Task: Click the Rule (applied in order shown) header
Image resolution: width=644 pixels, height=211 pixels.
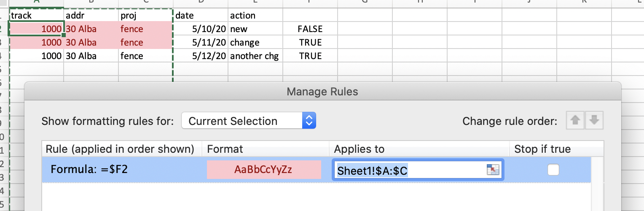Action: click(x=122, y=149)
